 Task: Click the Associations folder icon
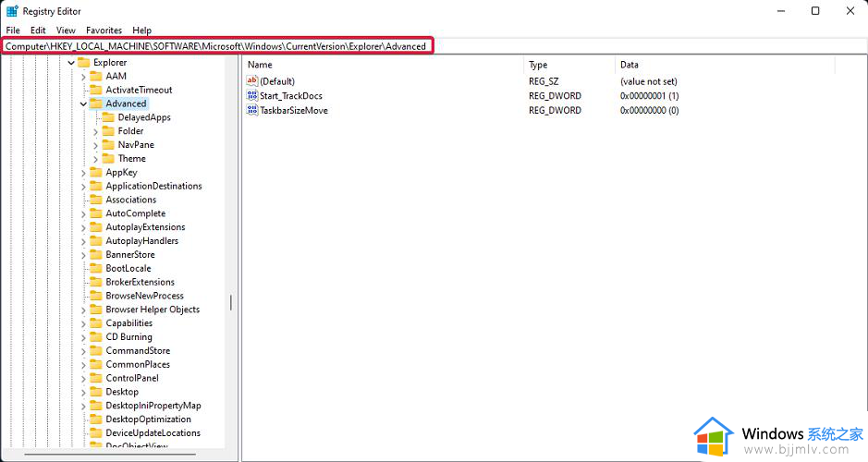(x=96, y=200)
